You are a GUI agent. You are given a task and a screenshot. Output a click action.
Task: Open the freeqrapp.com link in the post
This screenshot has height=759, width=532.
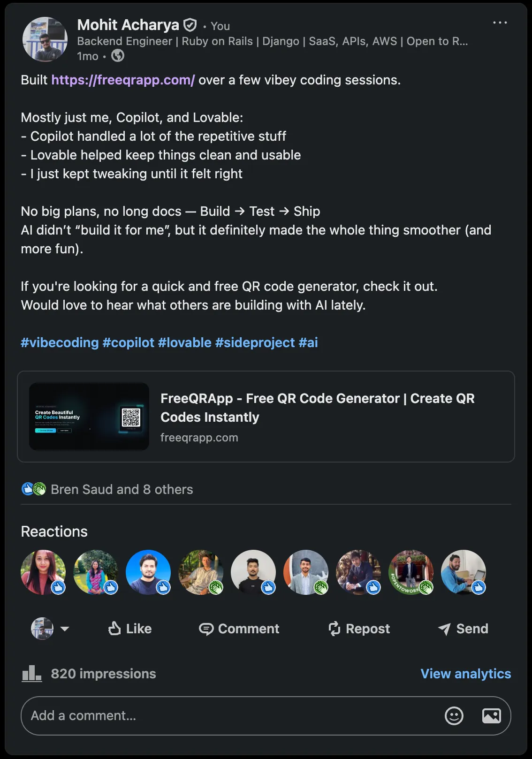click(122, 80)
